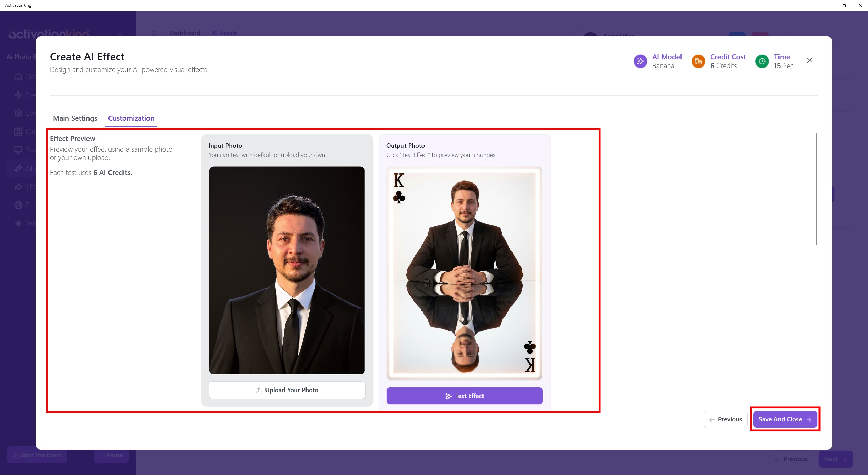Select the Customization tab
The height and width of the screenshot is (475, 868).
tap(131, 118)
